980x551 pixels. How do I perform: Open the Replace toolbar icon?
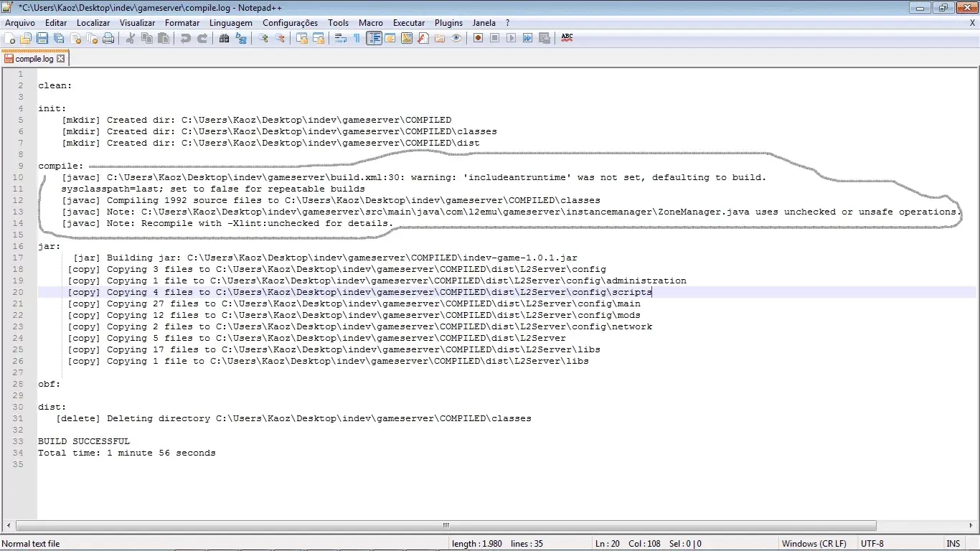tap(241, 38)
